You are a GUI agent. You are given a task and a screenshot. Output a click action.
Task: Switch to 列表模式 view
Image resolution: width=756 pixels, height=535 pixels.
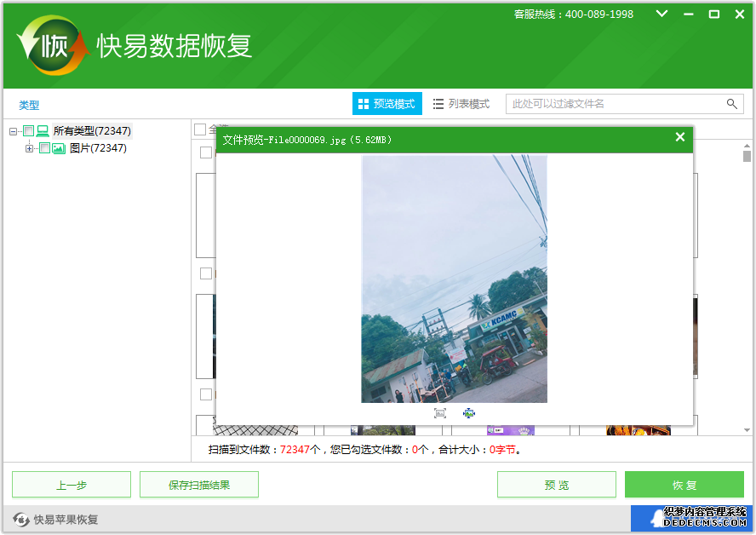pyautogui.click(x=461, y=104)
